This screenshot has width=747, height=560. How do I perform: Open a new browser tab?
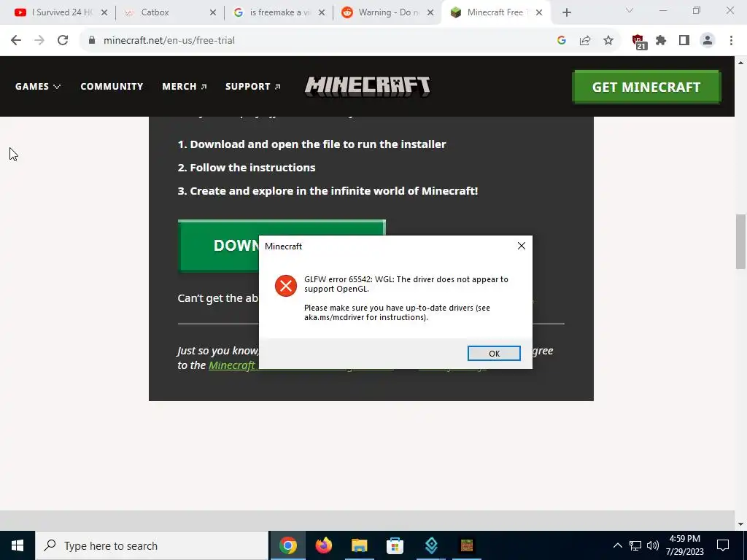[x=566, y=12]
